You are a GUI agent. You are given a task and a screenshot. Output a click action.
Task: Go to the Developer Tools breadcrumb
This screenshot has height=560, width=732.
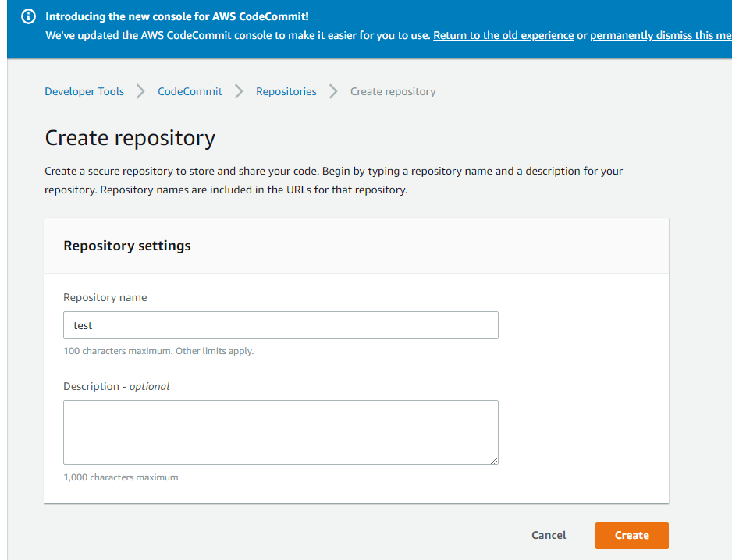coord(84,91)
